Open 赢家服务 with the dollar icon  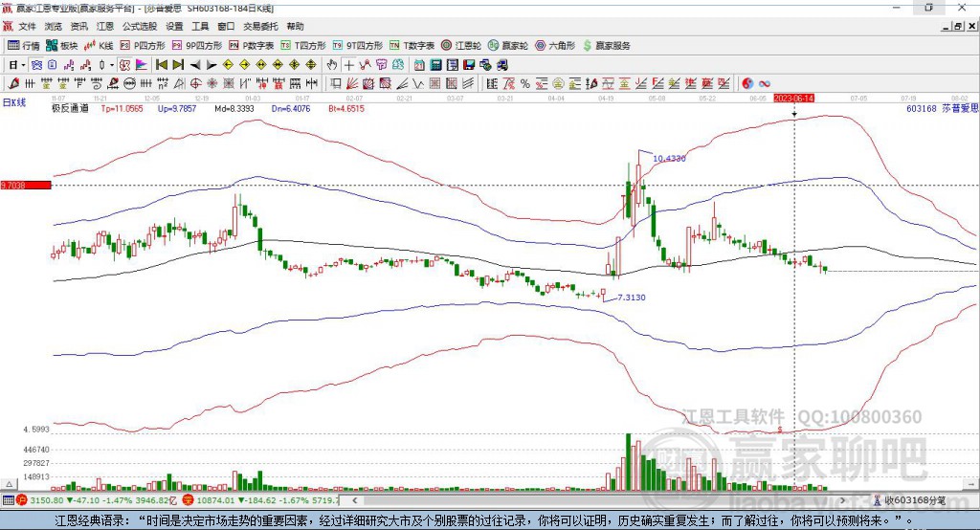point(606,46)
